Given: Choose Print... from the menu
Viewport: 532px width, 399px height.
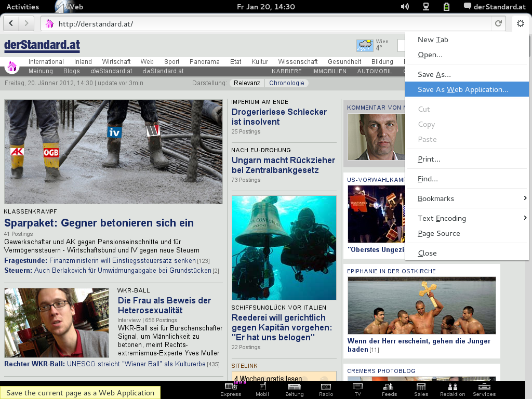Looking at the screenshot, I should (467, 159).
